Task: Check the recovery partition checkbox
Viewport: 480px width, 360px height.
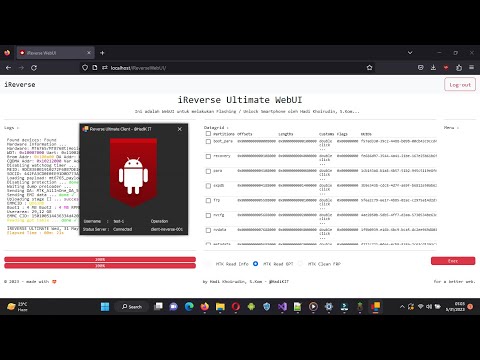Action: pyautogui.click(x=208, y=156)
